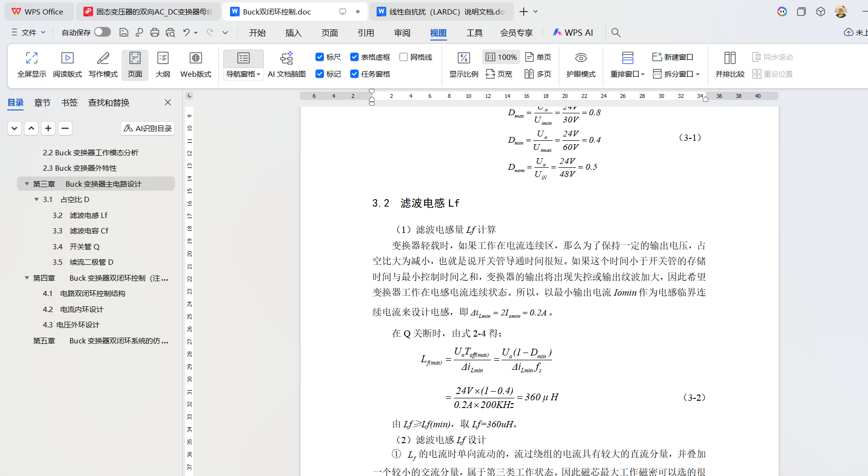Turn on Eye protection mode
The image size is (868, 476).
pyautogui.click(x=581, y=64)
